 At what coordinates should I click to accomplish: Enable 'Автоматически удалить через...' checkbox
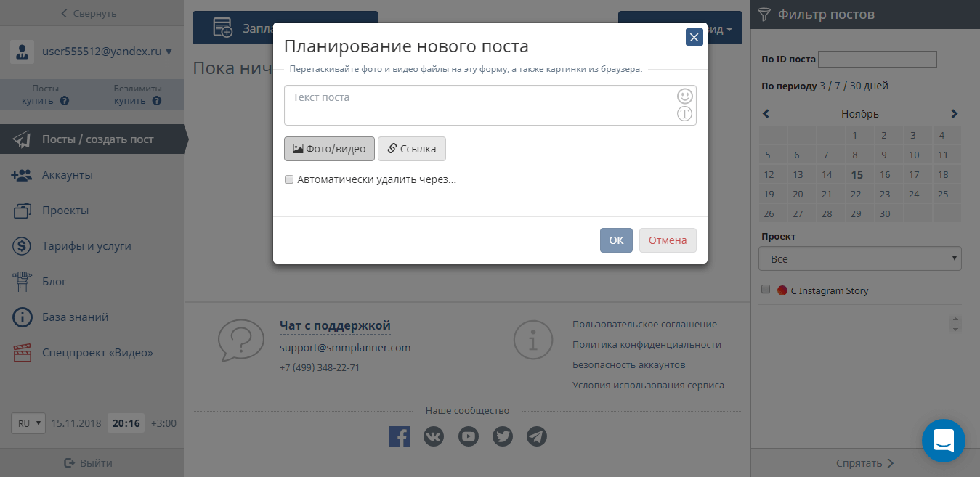click(289, 179)
